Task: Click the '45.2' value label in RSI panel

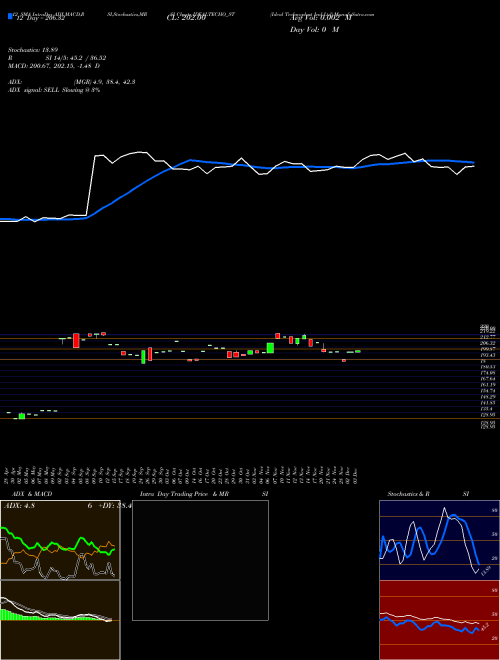Action: (x=484, y=626)
